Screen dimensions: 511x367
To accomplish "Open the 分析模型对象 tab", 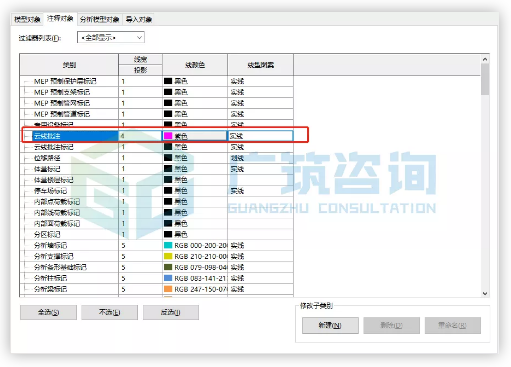I will pyautogui.click(x=99, y=19).
